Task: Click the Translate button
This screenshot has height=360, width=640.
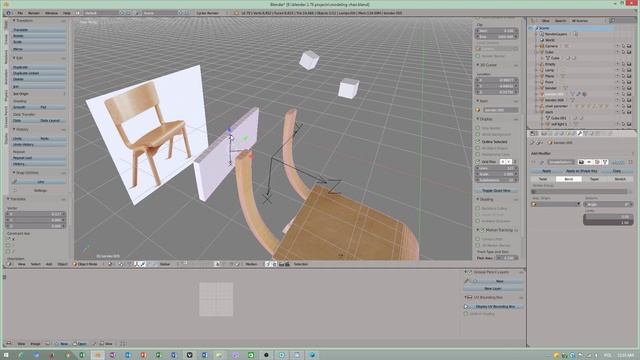Action: tap(39, 30)
